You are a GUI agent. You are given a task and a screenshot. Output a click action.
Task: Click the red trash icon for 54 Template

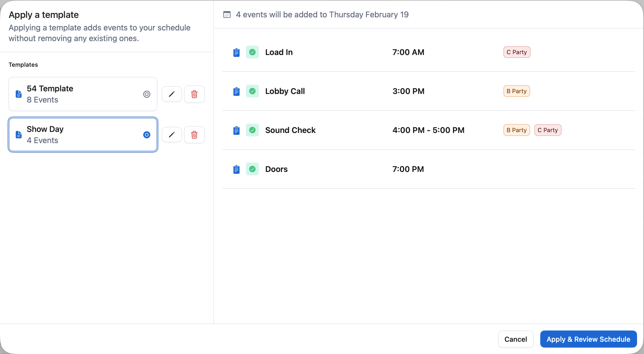[194, 94]
